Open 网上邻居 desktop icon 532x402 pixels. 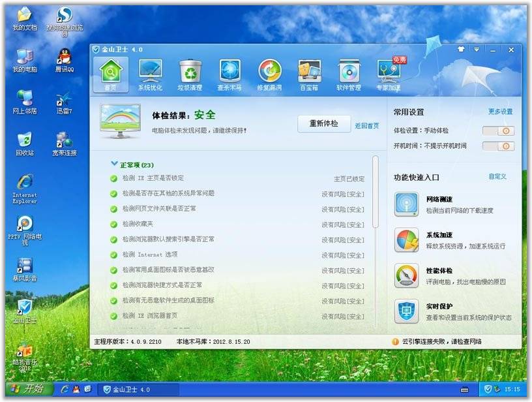25,102
